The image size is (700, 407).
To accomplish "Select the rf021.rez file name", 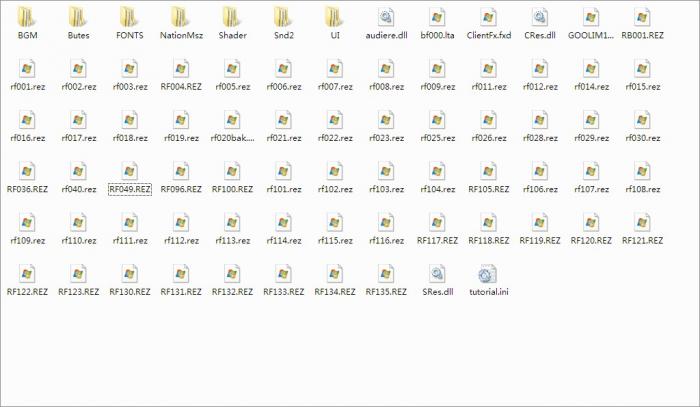I will tap(284, 138).
